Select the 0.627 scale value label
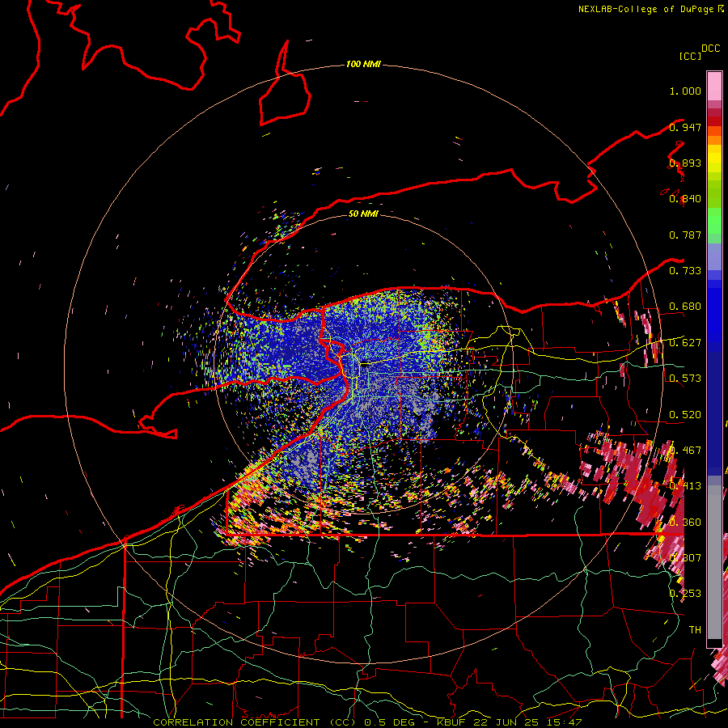The height and width of the screenshot is (728, 728). pos(685,343)
